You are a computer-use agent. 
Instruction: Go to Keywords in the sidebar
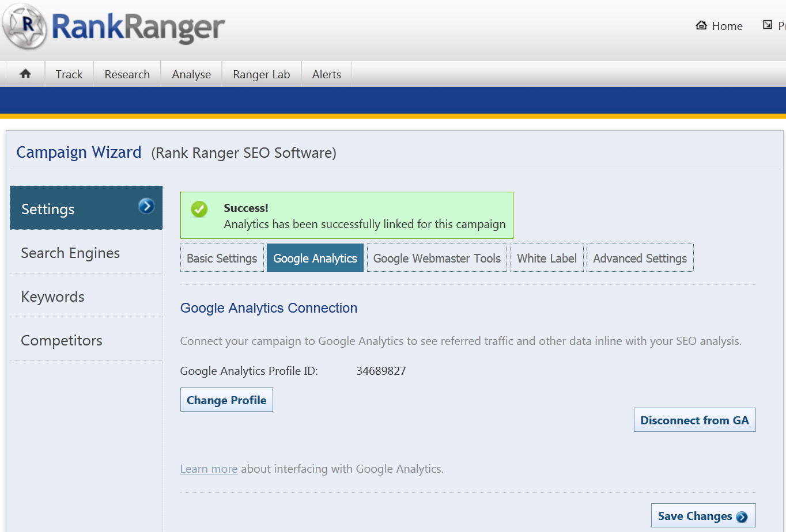pyautogui.click(x=52, y=297)
